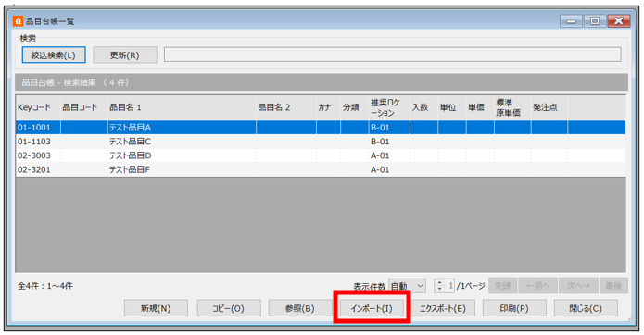Sort by the 入数 column header
This screenshot has height=335, width=644.
423,107
